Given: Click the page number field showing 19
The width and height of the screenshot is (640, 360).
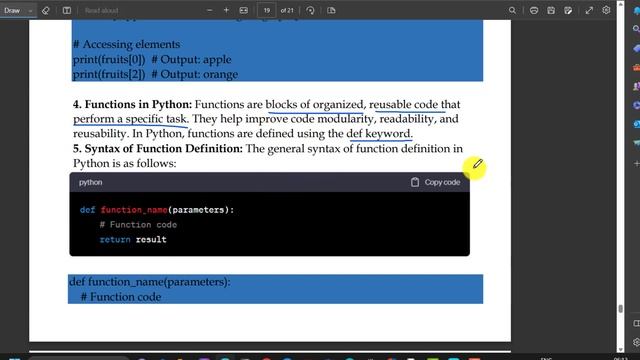Looking at the screenshot, I should [x=267, y=11].
